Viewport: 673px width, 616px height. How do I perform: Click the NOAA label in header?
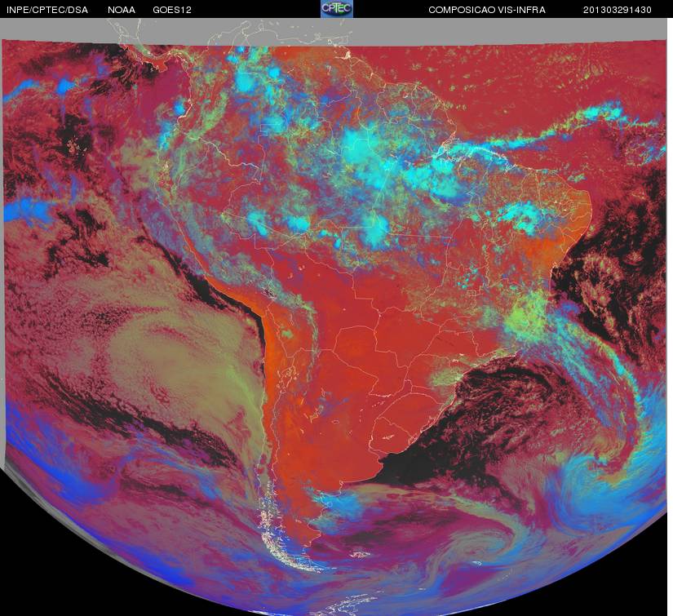tap(122, 10)
